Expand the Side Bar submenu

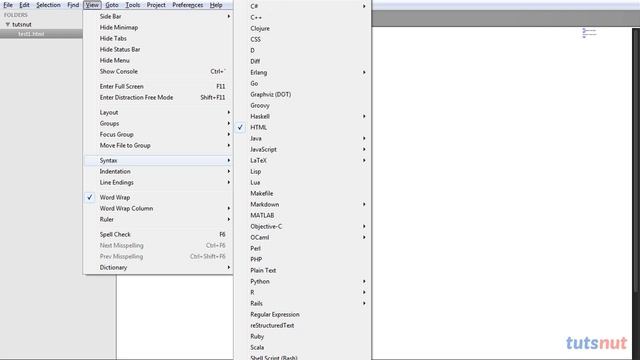coord(158,16)
